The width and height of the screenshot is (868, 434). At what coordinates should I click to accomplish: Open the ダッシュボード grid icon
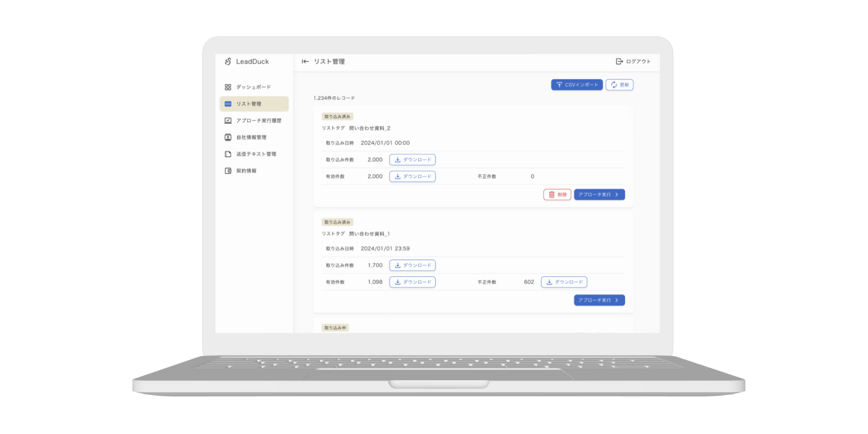[x=228, y=87]
